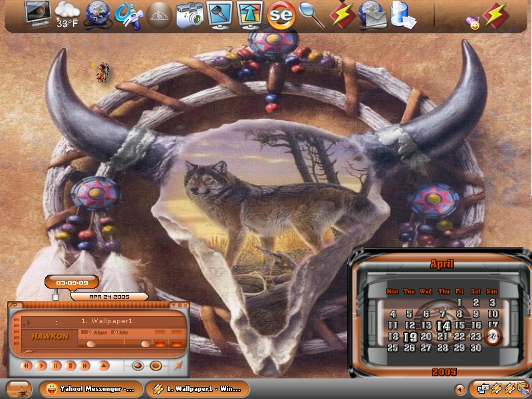This screenshot has height=399, width=532.
Task: Open the computer monitor icon in the dock
Action: tap(38, 14)
